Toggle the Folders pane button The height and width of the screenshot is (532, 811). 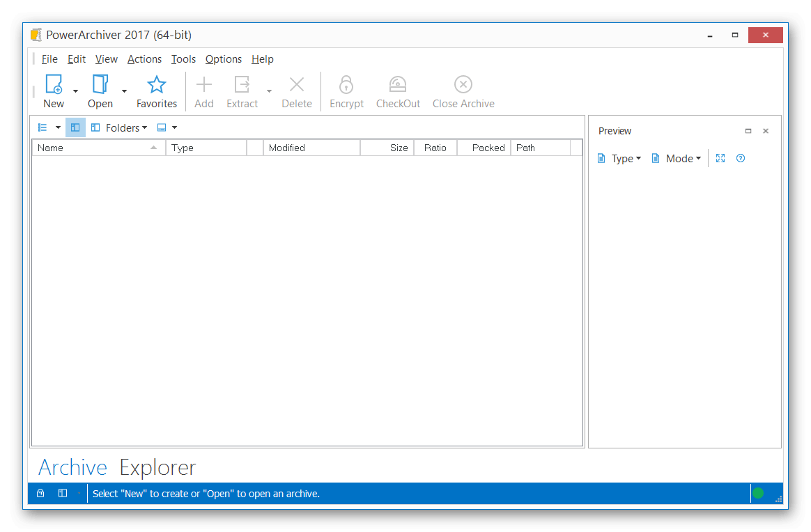pyautogui.click(x=119, y=127)
